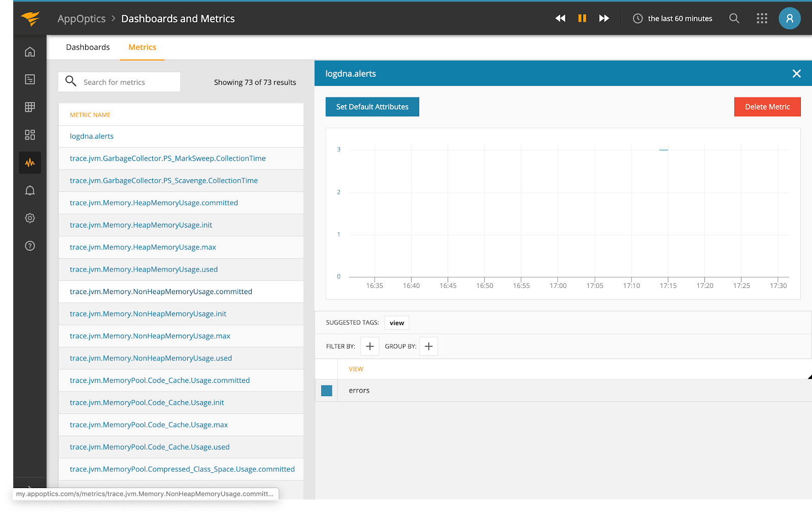This screenshot has width=812, height=515.
Task: Select the errors row in the view table
Action: click(x=563, y=391)
